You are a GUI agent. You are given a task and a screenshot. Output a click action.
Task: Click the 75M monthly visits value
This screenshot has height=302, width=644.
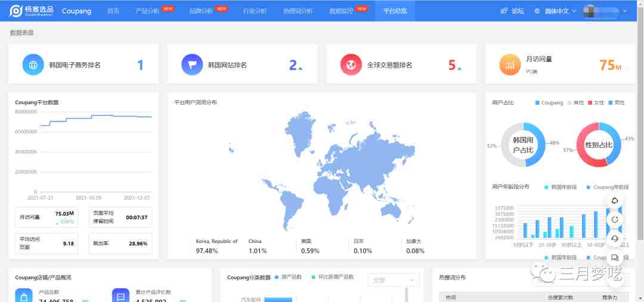610,65
